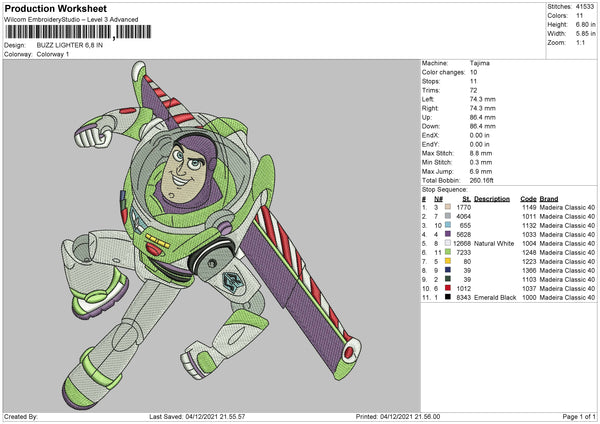Click the Width value '5.85 in'
The height and width of the screenshot is (424, 600).
pyautogui.click(x=585, y=34)
